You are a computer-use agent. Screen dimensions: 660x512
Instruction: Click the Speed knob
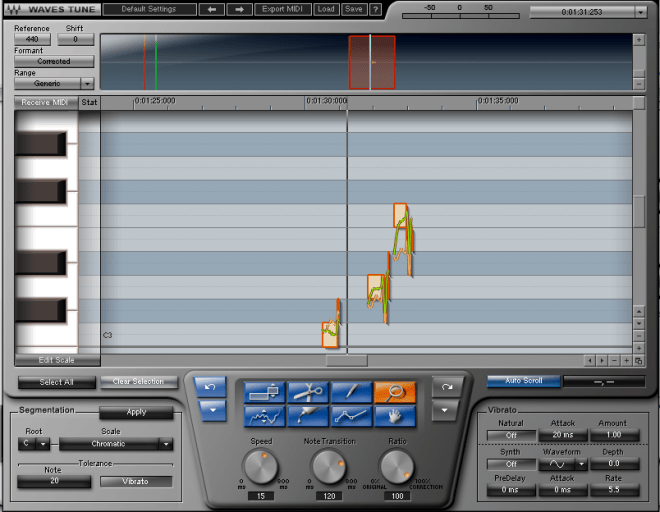[x=261, y=467]
